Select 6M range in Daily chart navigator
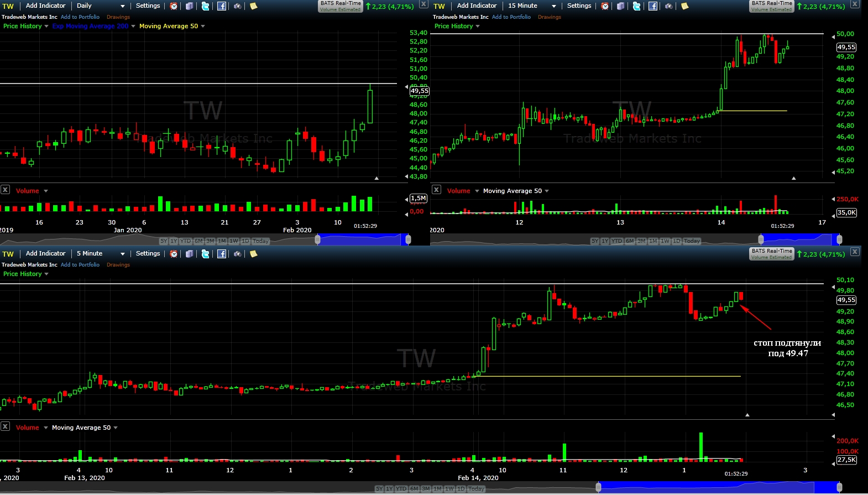 click(199, 241)
